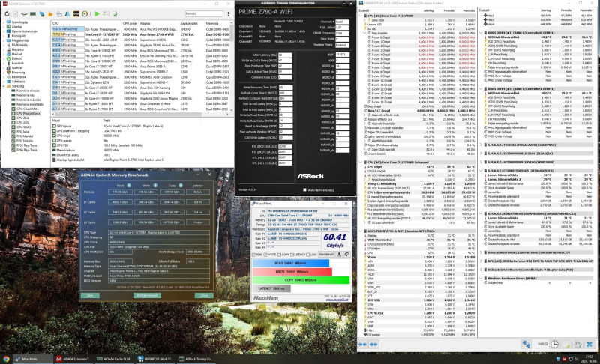Toggle the LATENCY checkbox in MaxxMem

pyautogui.click(x=292, y=255)
